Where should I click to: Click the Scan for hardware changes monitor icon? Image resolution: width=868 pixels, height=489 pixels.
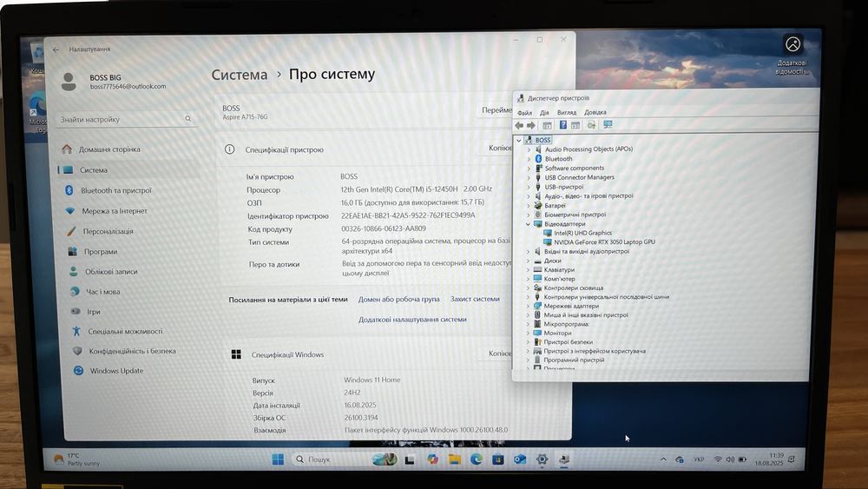tap(608, 125)
